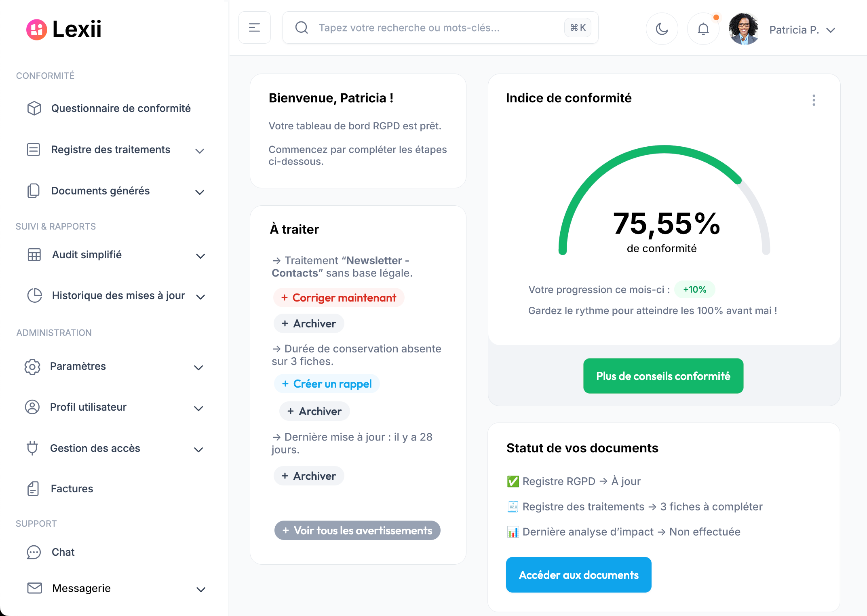Click the Accéder aux documents button
The height and width of the screenshot is (616, 867).
(578, 575)
